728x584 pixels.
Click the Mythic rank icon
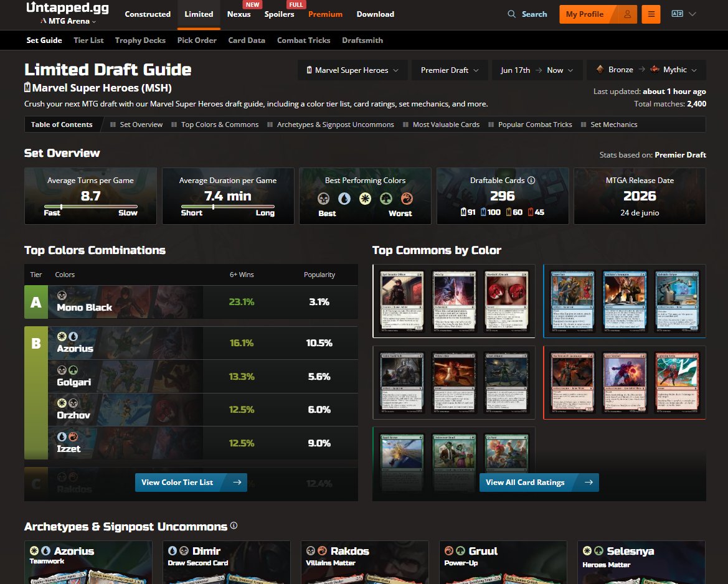[x=655, y=70]
